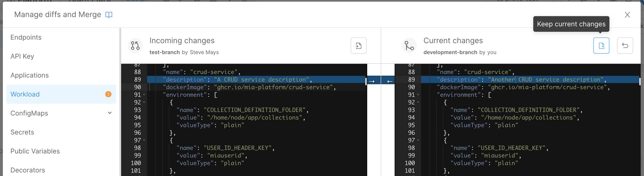The width and height of the screenshot is (644, 176).
Task: Click the orange warning badge on Workload
Action: (108, 94)
